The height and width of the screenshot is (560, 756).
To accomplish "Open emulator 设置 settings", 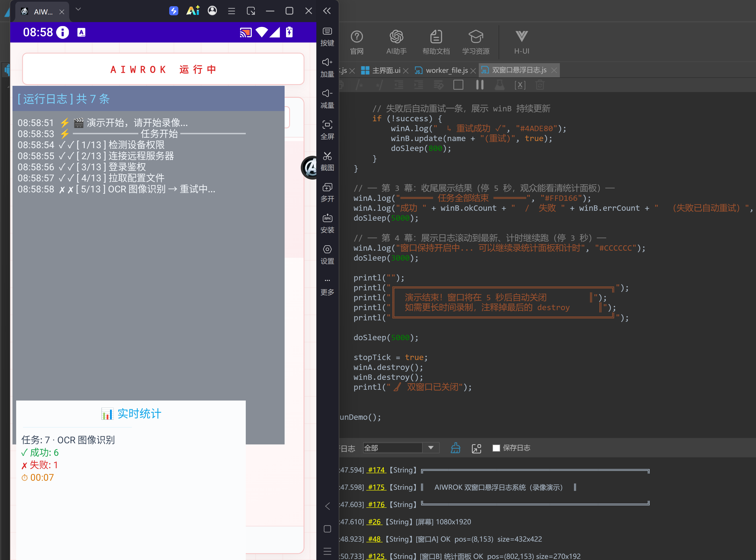I will point(327,255).
